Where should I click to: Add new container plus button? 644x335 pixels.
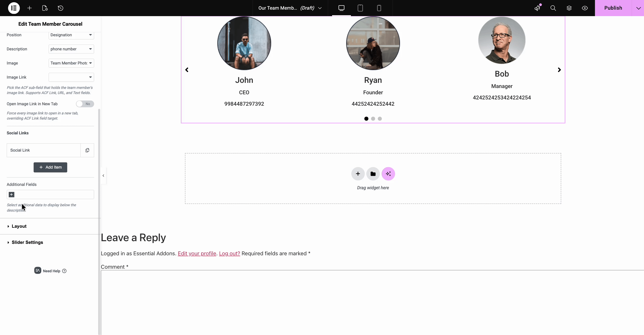pyautogui.click(x=358, y=174)
